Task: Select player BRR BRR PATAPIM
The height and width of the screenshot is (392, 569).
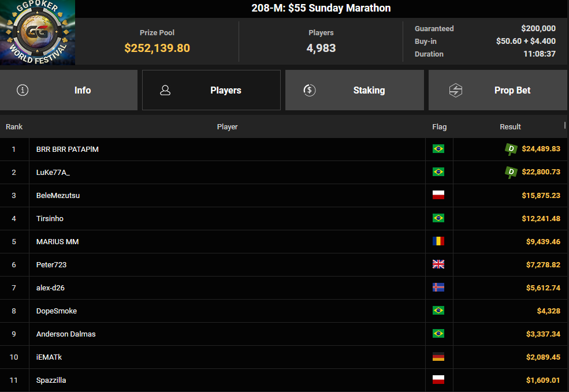Action: [68, 149]
